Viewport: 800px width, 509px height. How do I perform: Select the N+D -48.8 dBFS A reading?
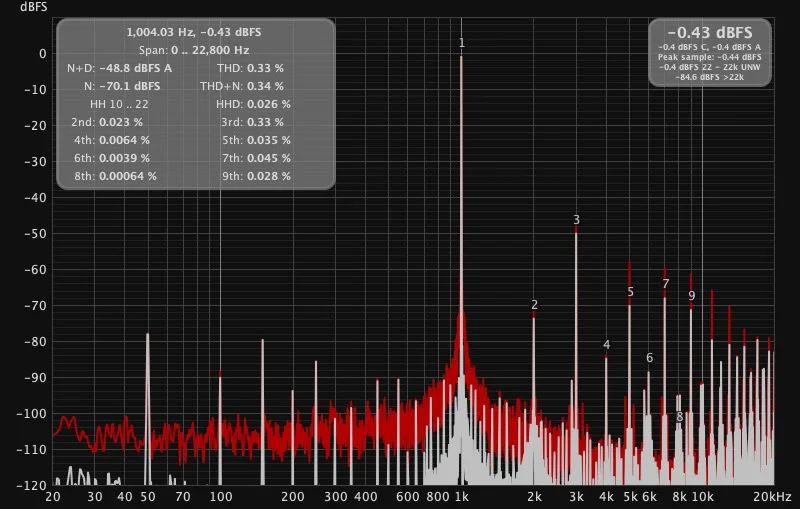[x=120, y=68]
